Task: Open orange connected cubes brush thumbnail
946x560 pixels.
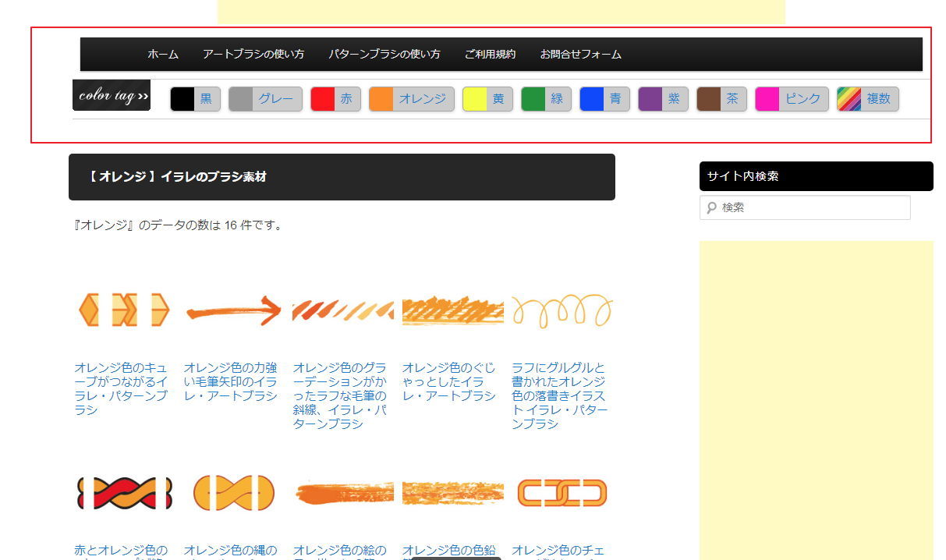Action: pyautogui.click(x=124, y=310)
